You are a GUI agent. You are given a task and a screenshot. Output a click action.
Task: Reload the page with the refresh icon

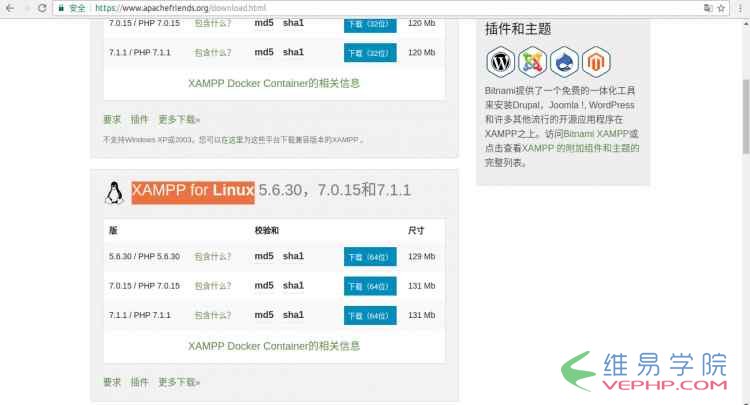pos(42,8)
